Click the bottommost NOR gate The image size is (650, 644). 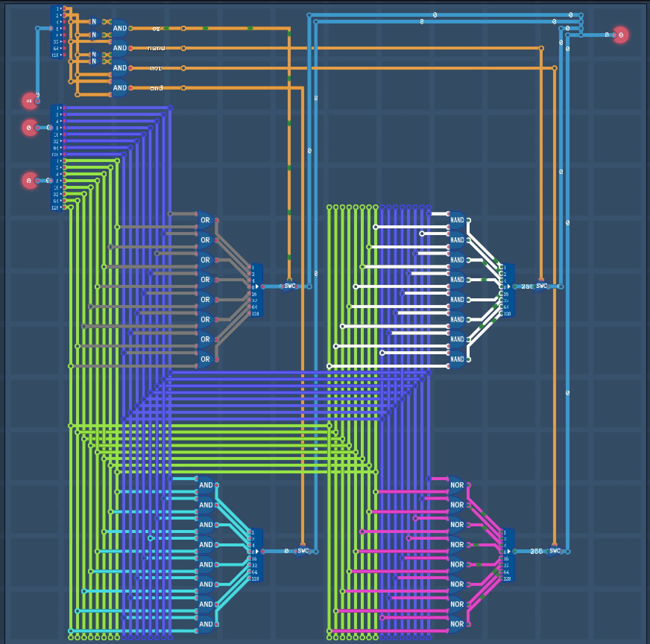point(457,624)
